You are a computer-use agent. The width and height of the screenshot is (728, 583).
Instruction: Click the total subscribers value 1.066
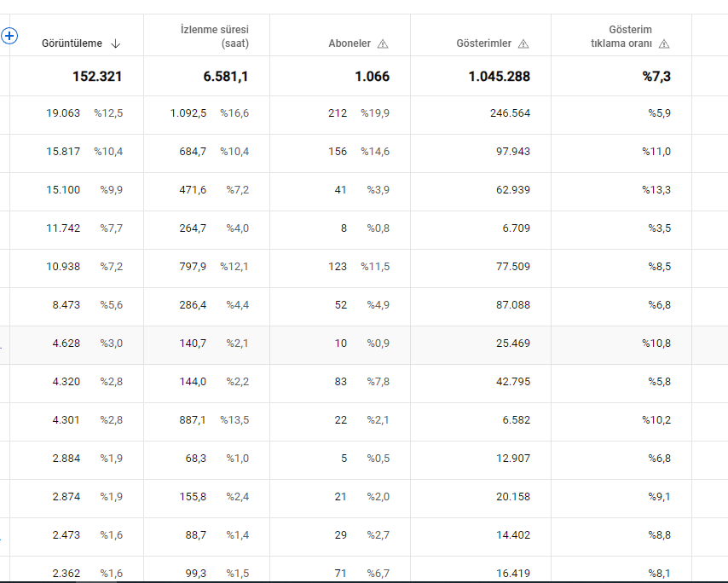[373, 77]
